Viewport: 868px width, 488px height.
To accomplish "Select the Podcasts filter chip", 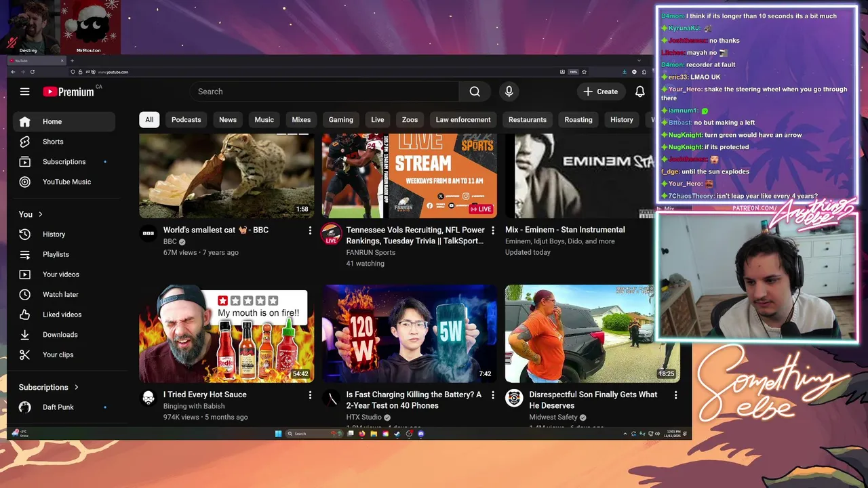I will 186,120.
